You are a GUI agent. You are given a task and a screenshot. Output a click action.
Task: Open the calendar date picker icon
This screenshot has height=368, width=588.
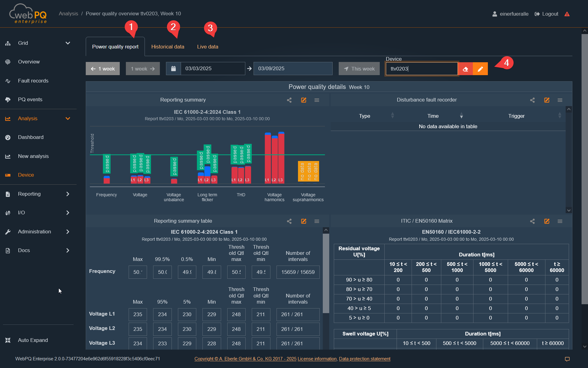point(173,69)
